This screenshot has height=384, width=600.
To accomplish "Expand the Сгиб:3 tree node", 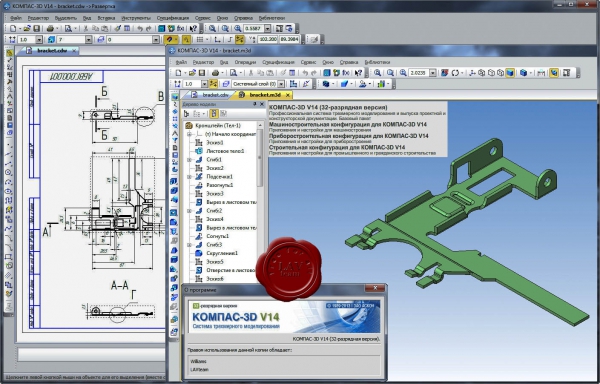I will coord(189,245).
